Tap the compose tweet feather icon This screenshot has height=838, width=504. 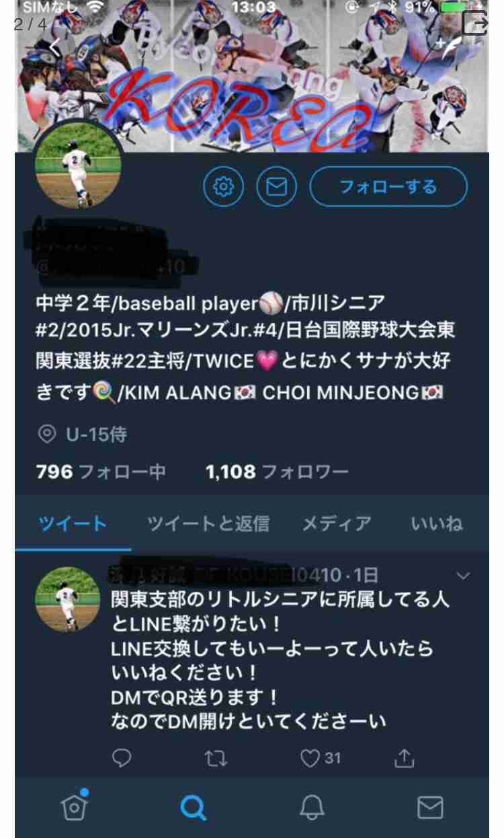click(451, 46)
